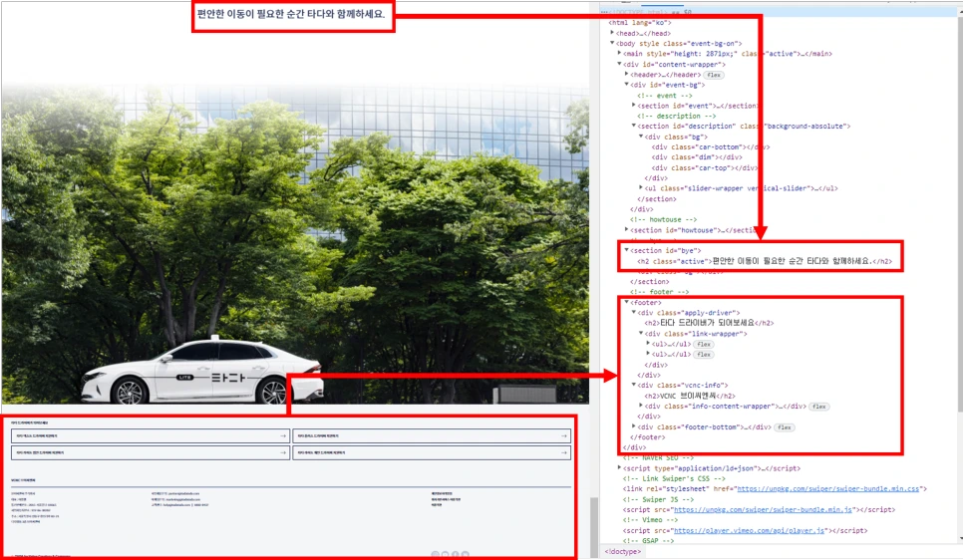Expand the footer-bottom div node
Image resolution: width=963 pixels, height=560 pixels.
634,426
